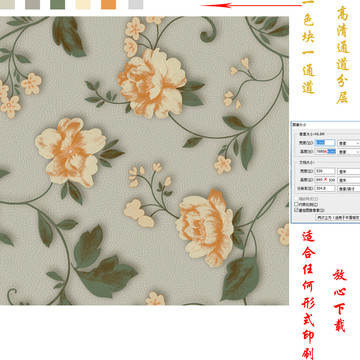Click the pixel width input field
Image resolution: width=360 pixels, height=360 pixels.
pyautogui.click(x=325, y=143)
